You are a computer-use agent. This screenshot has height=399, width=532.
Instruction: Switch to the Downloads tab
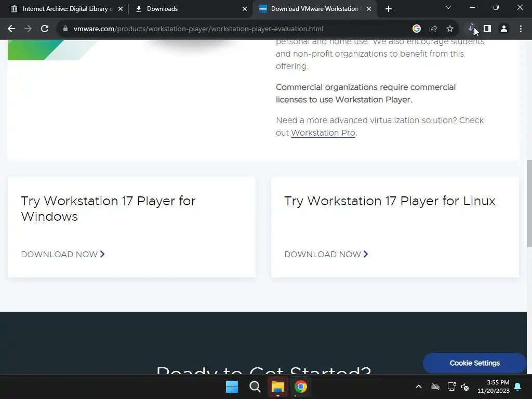[190, 9]
